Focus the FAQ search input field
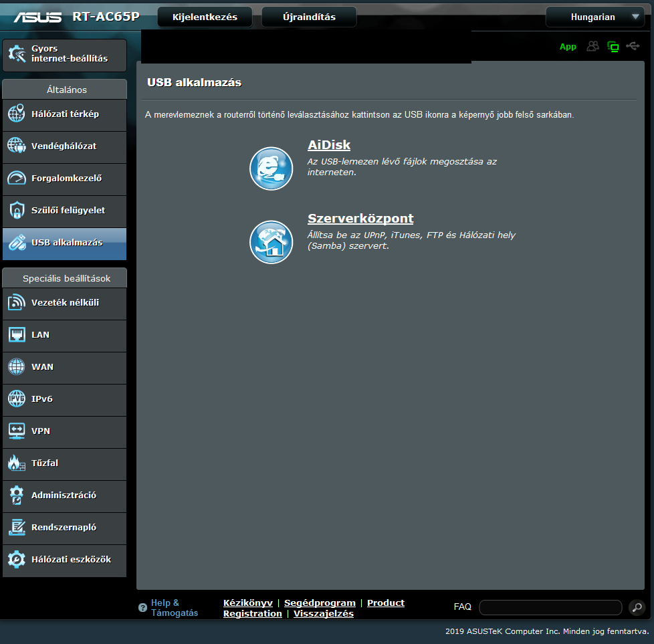Screen dimensions: 654x644 point(550,607)
